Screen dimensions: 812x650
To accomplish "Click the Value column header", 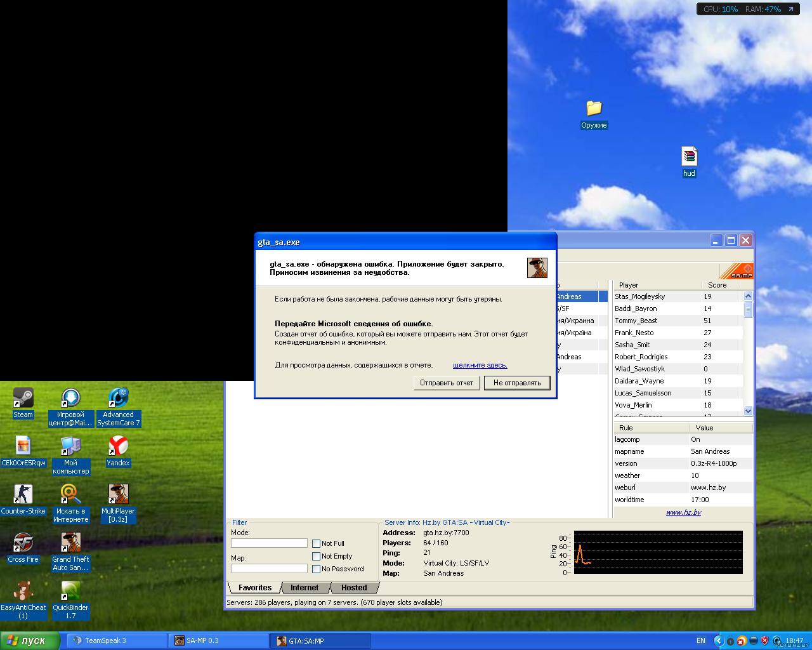I will 721,428.
